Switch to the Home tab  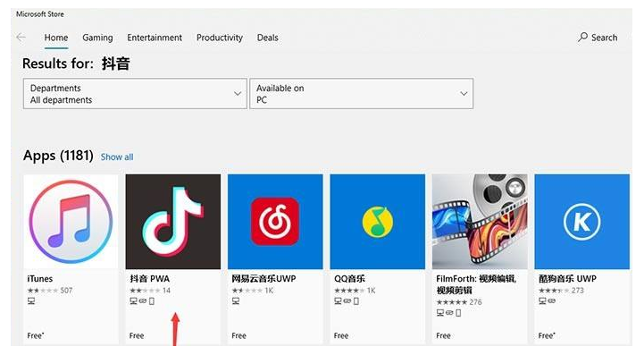56,38
